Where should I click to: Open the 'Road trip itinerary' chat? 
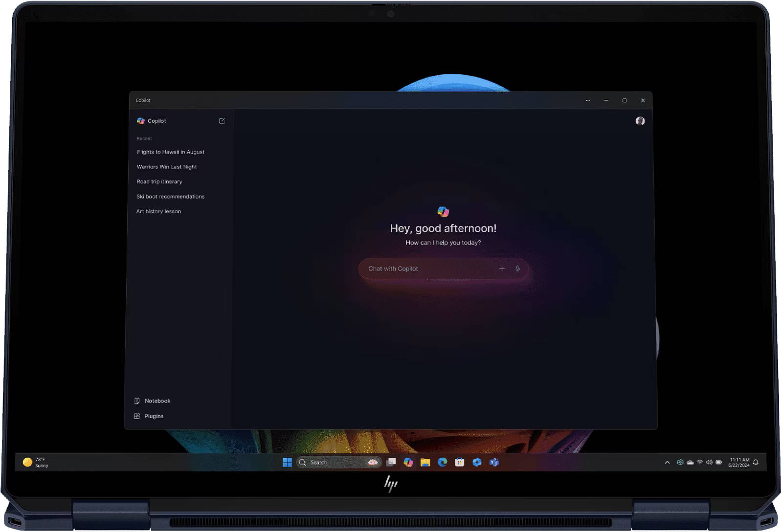point(159,181)
